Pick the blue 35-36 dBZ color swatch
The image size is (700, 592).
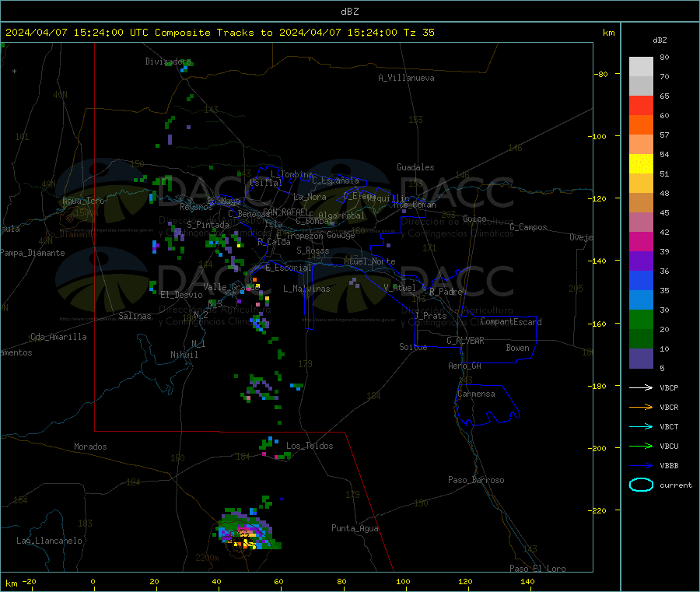pos(641,280)
